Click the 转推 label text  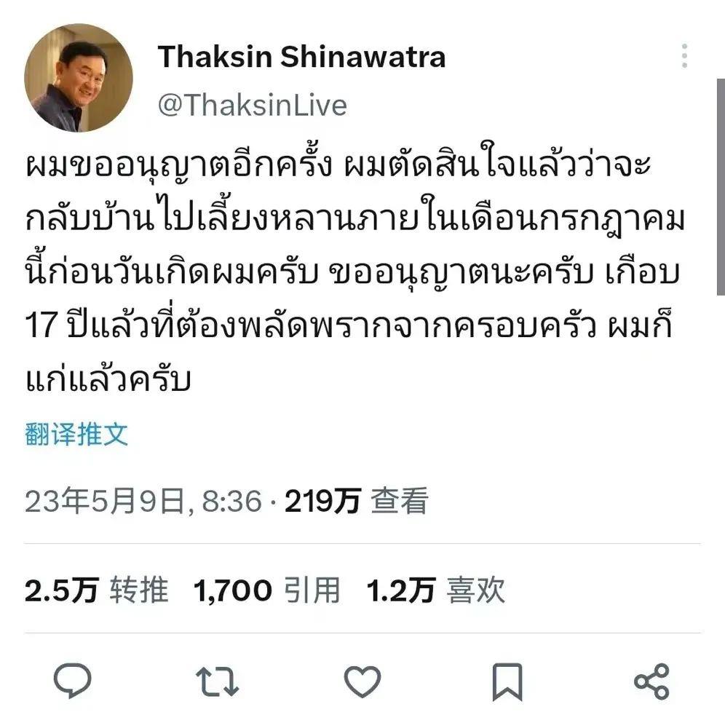pyautogui.click(x=139, y=590)
